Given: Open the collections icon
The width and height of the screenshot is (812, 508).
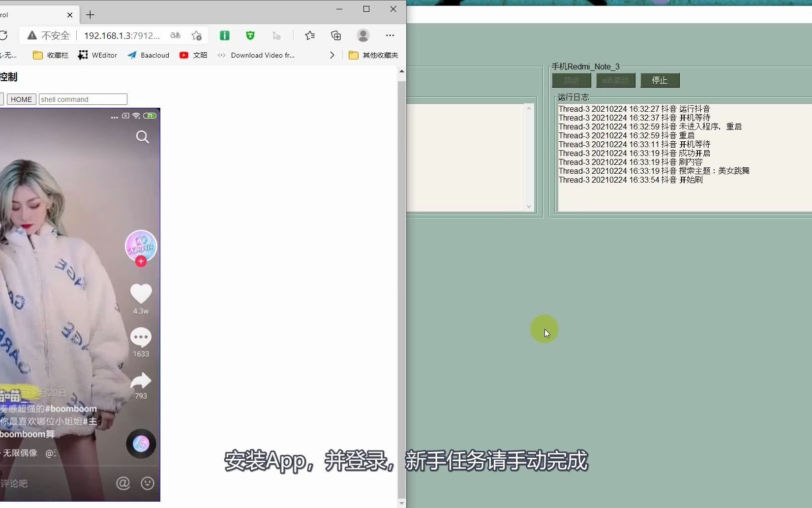Looking at the screenshot, I should (336, 35).
